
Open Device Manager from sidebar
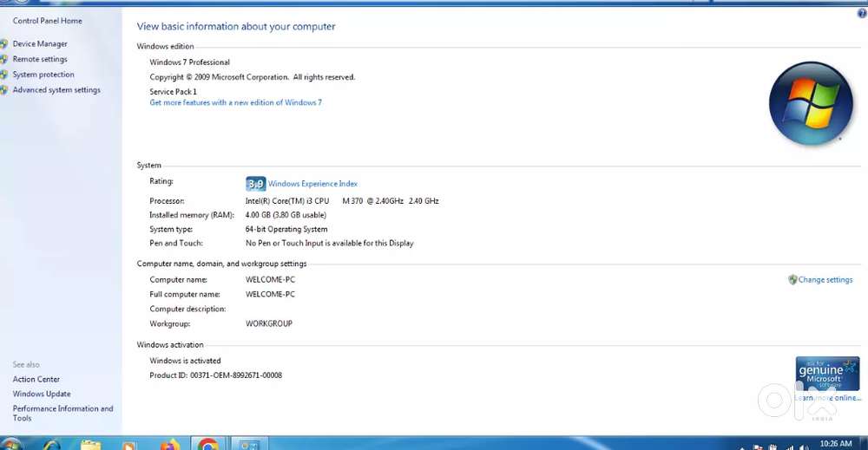40,43
